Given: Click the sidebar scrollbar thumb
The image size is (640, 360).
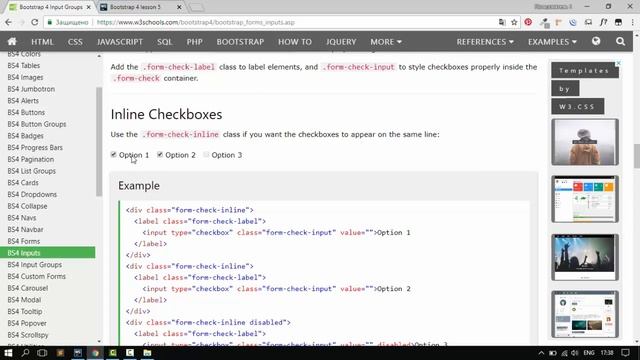Looking at the screenshot, I should [99, 142].
